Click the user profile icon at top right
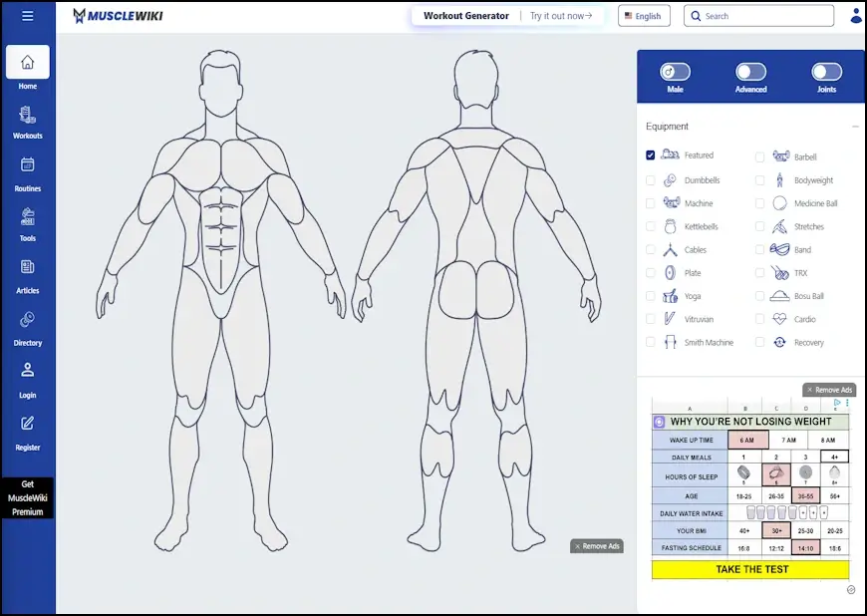 coord(856,16)
